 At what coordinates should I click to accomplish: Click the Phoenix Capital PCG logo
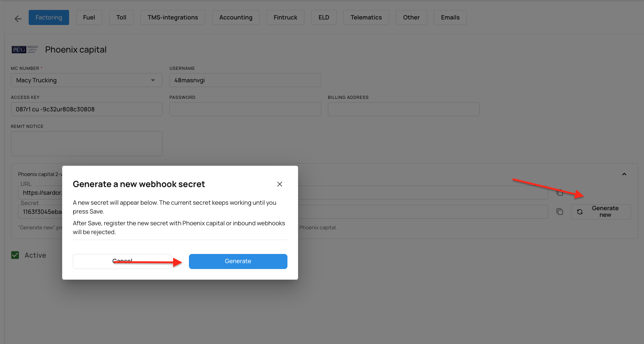(25, 50)
